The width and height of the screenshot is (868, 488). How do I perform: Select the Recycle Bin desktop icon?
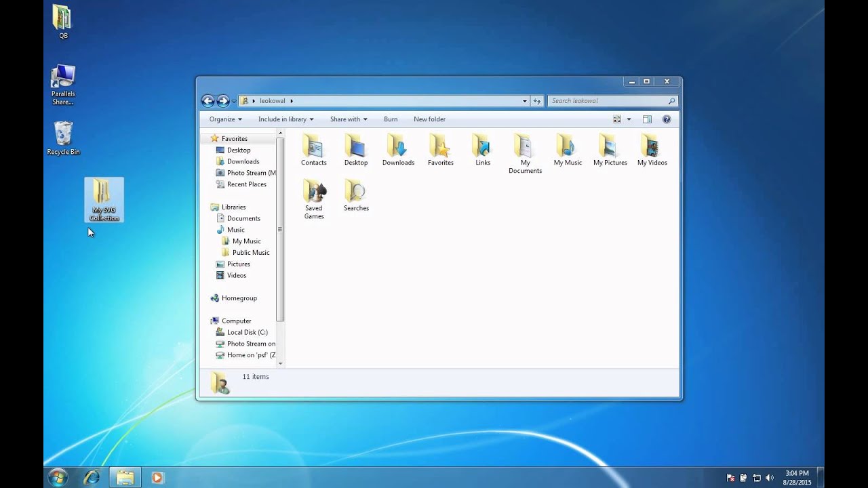pyautogui.click(x=63, y=138)
